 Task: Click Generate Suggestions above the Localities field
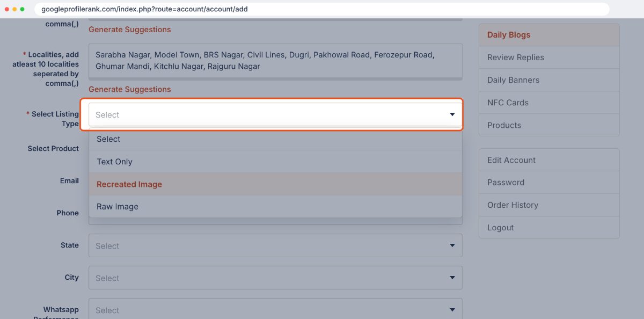click(130, 30)
